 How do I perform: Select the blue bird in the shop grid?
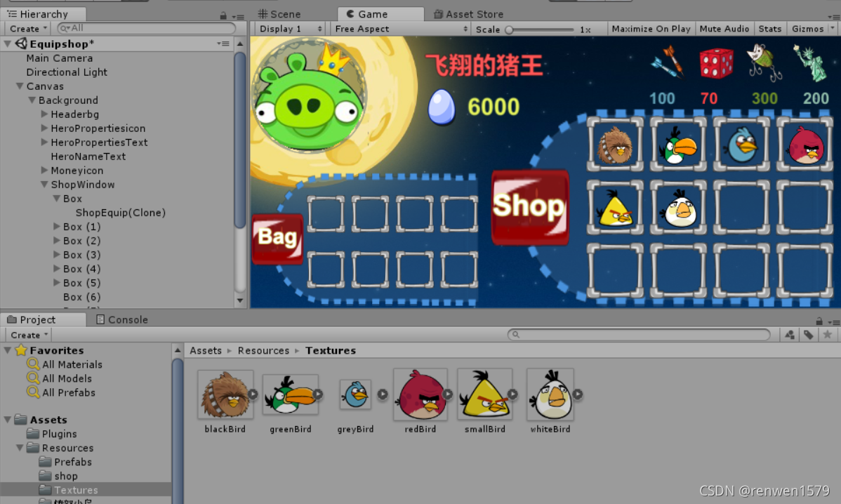[741, 145]
